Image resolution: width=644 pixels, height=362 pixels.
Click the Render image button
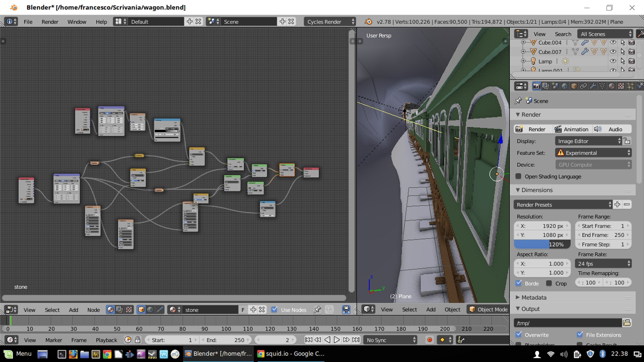point(533,129)
